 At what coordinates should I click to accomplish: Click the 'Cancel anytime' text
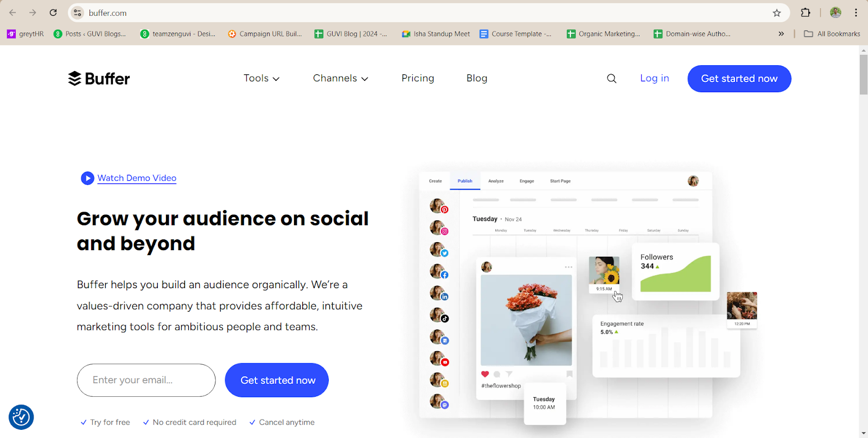[286, 422]
